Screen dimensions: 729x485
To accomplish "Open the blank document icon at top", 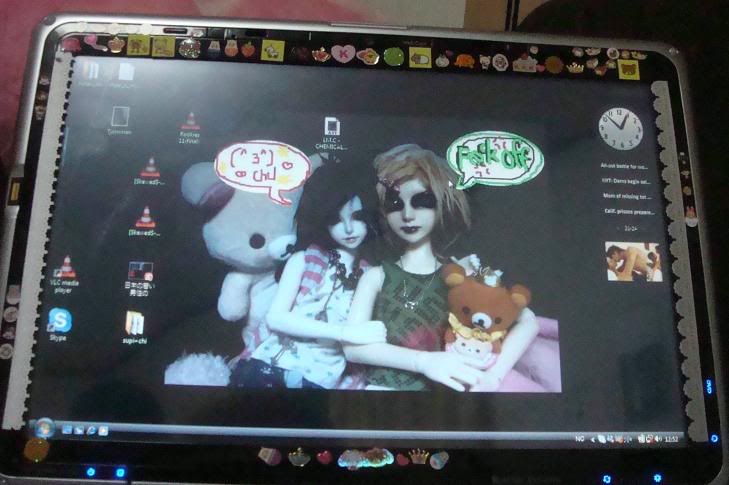I will (x=125, y=74).
